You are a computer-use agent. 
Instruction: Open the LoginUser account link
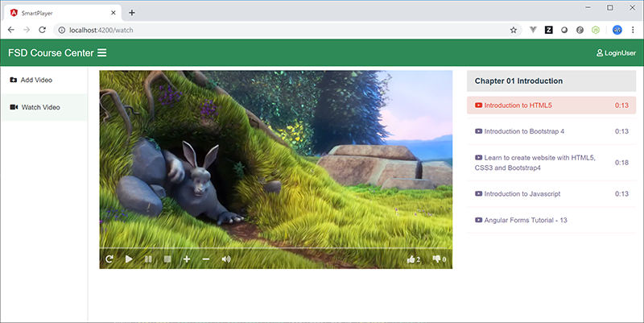616,53
